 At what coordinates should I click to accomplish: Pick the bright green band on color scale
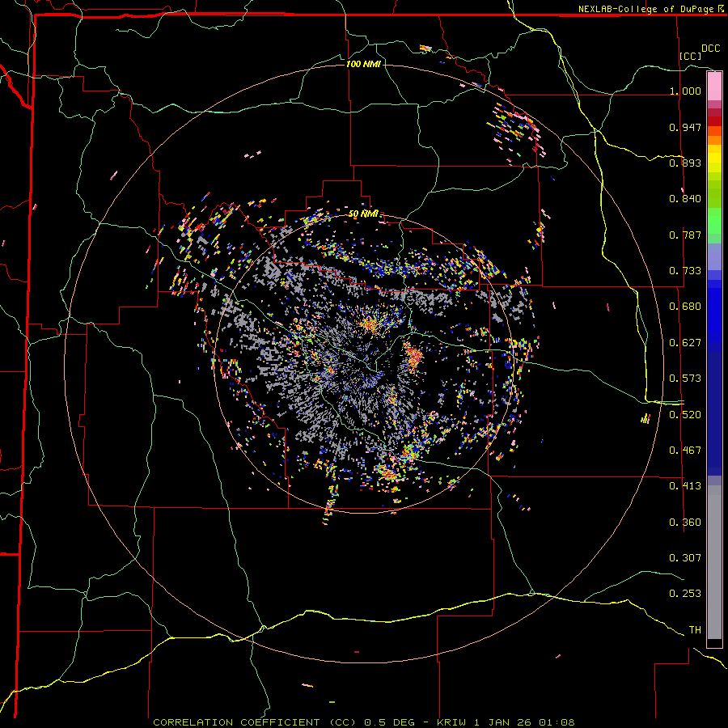[x=714, y=221]
